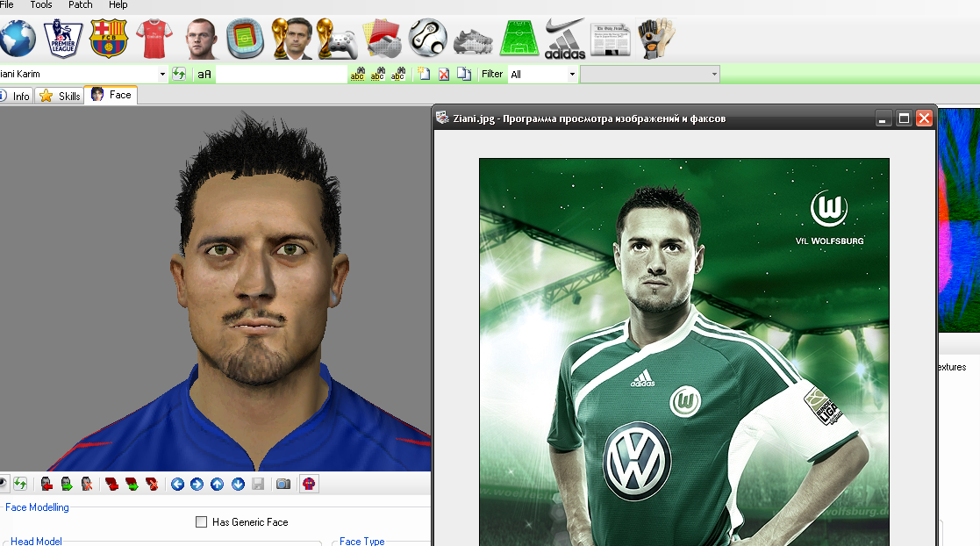This screenshot has width=980, height=546.
Task: Click the Face Modelling group label
Action: (37, 507)
